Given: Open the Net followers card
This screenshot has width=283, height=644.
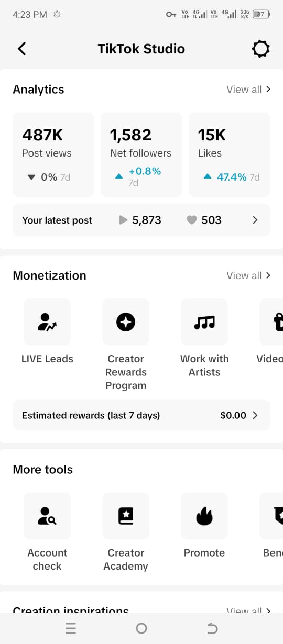Looking at the screenshot, I should [141, 154].
